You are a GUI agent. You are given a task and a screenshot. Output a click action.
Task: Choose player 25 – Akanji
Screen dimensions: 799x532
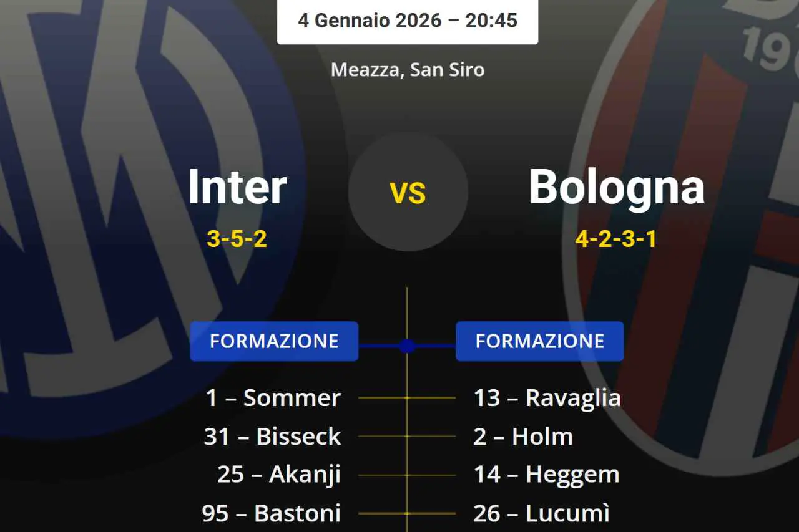pos(279,475)
